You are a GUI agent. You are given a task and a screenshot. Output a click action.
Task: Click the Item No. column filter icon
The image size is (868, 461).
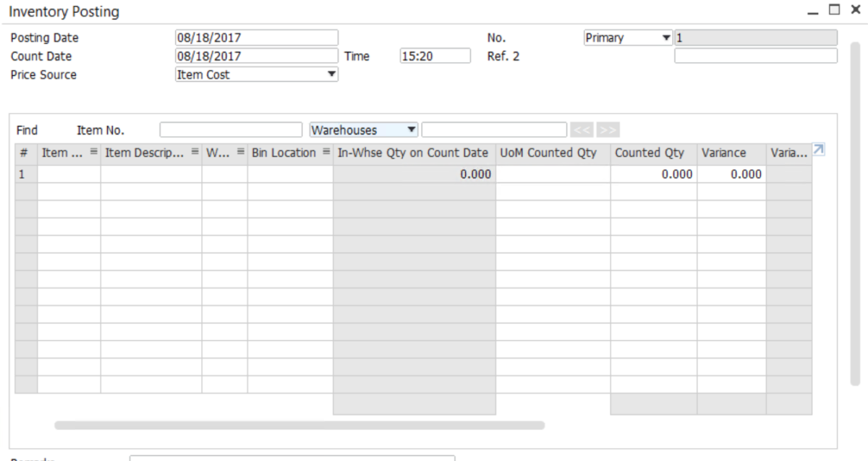[x=95, y=151]
